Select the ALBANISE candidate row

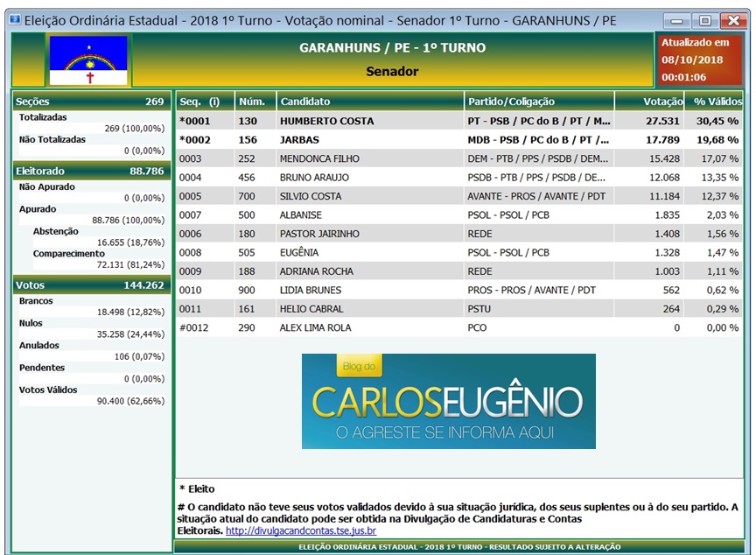coord(459,215)
